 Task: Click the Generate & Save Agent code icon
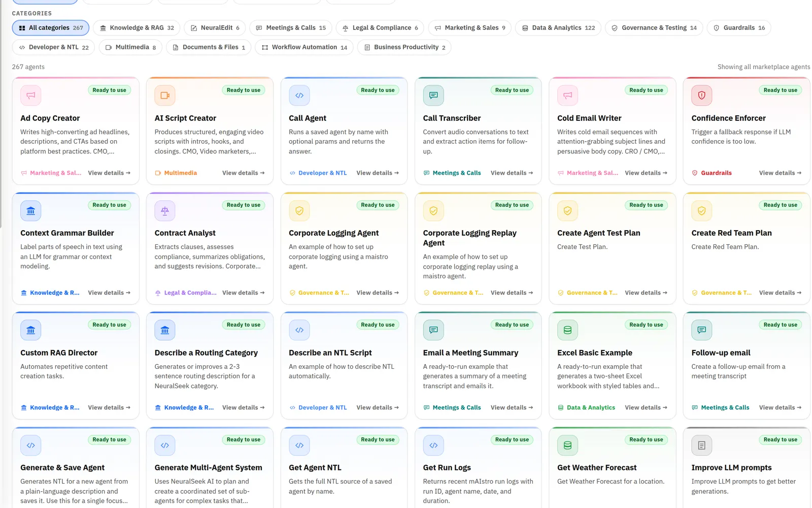(x=31, y=446)
